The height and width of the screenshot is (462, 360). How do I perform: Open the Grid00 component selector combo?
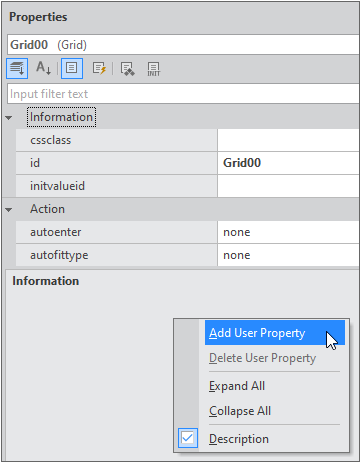pos(183,45)
